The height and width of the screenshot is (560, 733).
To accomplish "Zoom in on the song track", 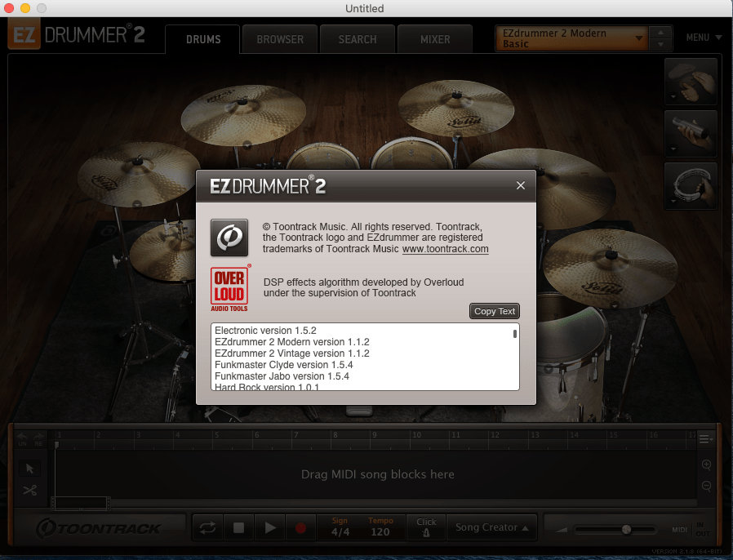I will 706,464.
